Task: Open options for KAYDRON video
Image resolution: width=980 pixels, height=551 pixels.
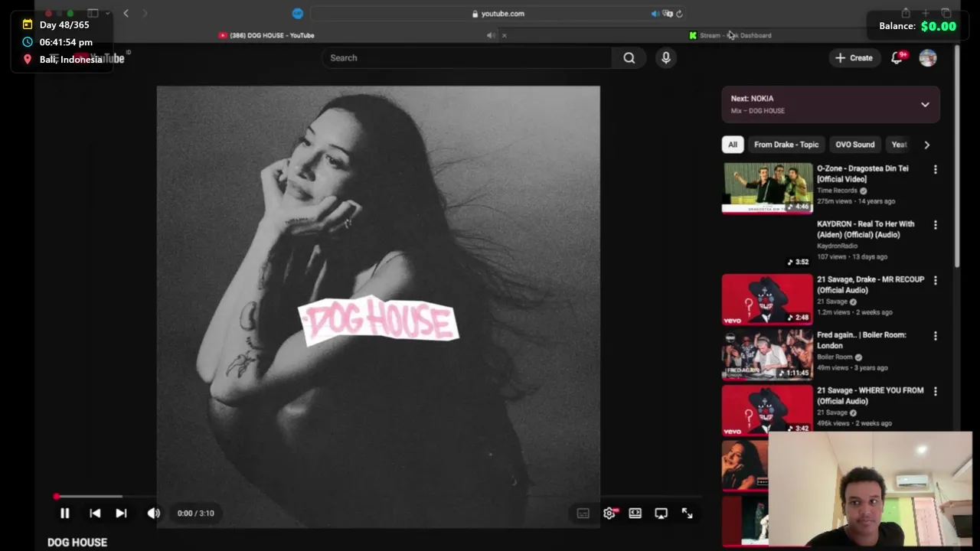Action: coord(935,225)
